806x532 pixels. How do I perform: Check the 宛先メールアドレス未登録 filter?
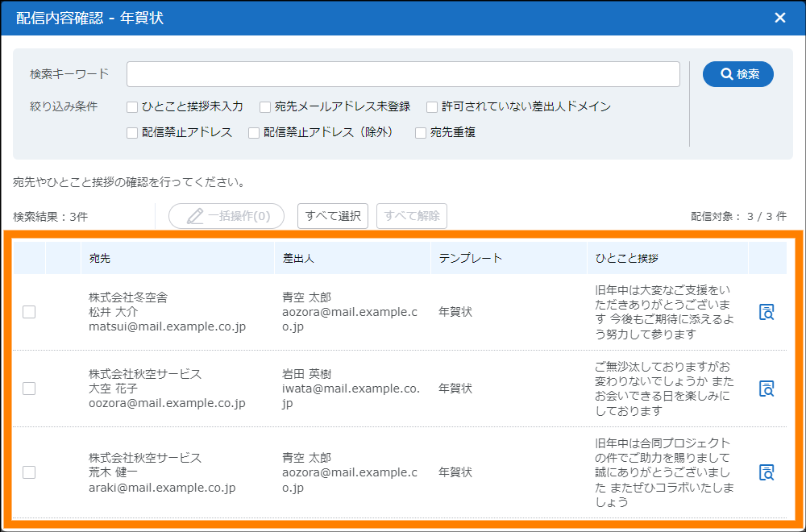tap(265, 106)
